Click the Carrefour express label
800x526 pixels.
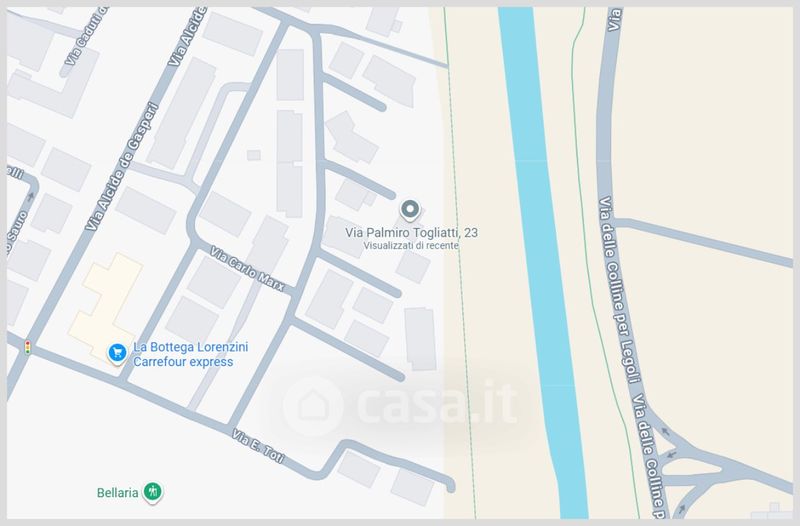183,361
